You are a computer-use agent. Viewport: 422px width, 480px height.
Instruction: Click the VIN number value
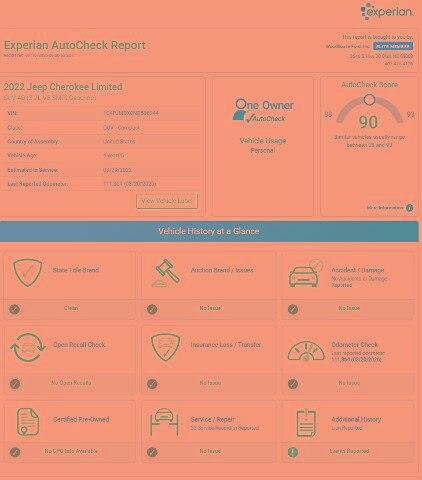pyautogui.click(x=131, y=113)
